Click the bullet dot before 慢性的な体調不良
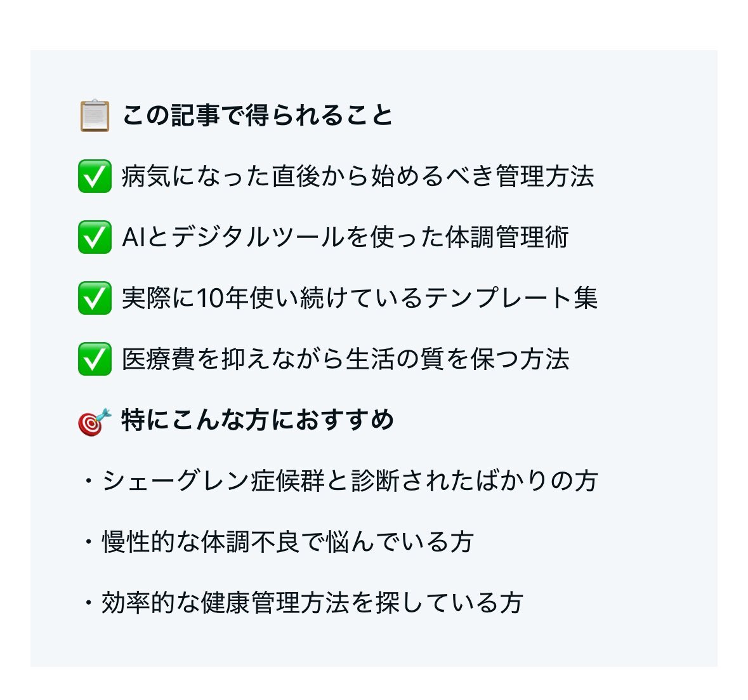 click(x=88, y=542)
